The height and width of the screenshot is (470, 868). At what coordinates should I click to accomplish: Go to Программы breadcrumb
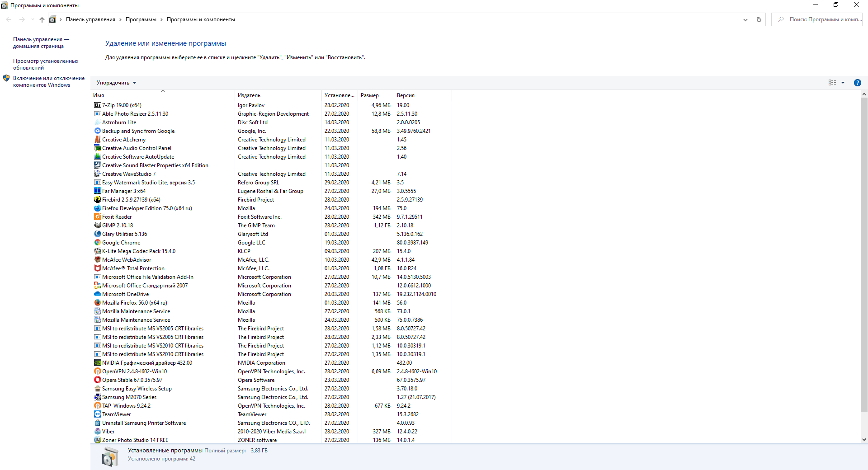coord(141,19)
